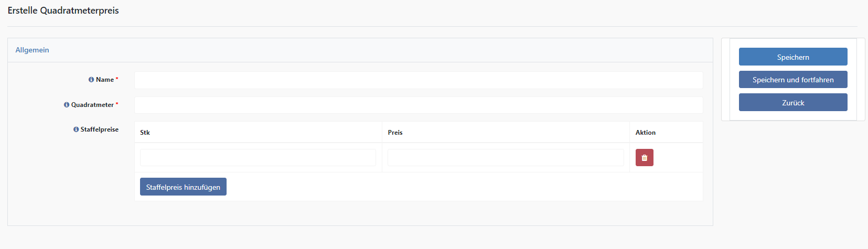
Task: Focus the Quadratmeter input field
Action: (419, 105)
